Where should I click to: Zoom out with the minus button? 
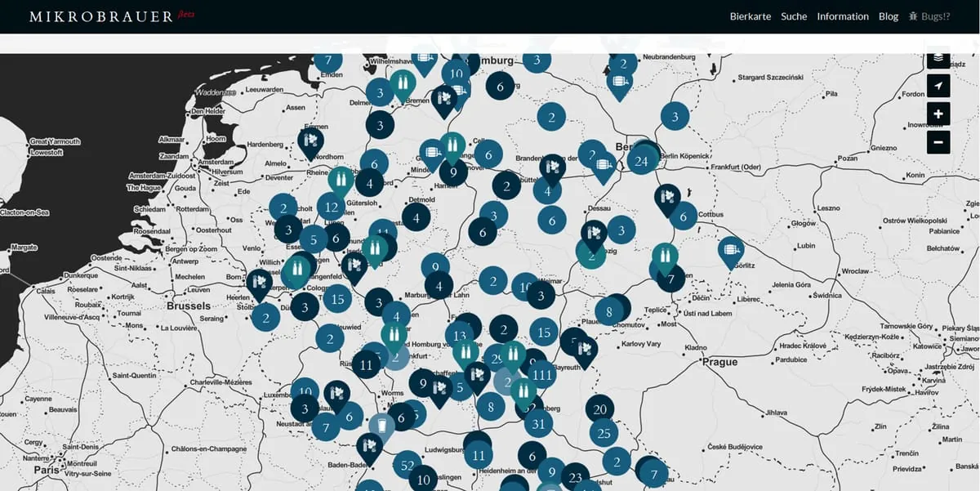(x=938, y=142)
